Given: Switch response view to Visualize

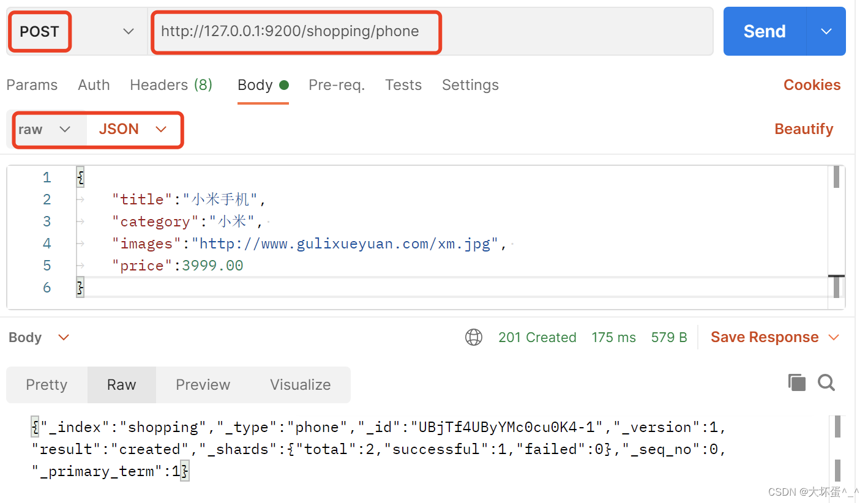Looking at the screenshot, I should 300,385.
